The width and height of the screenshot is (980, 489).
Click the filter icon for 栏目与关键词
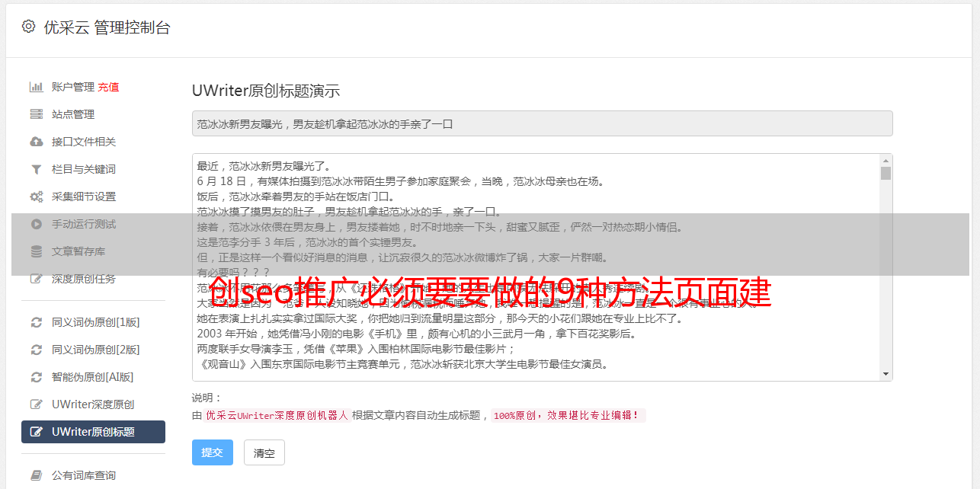pos(36,169)
